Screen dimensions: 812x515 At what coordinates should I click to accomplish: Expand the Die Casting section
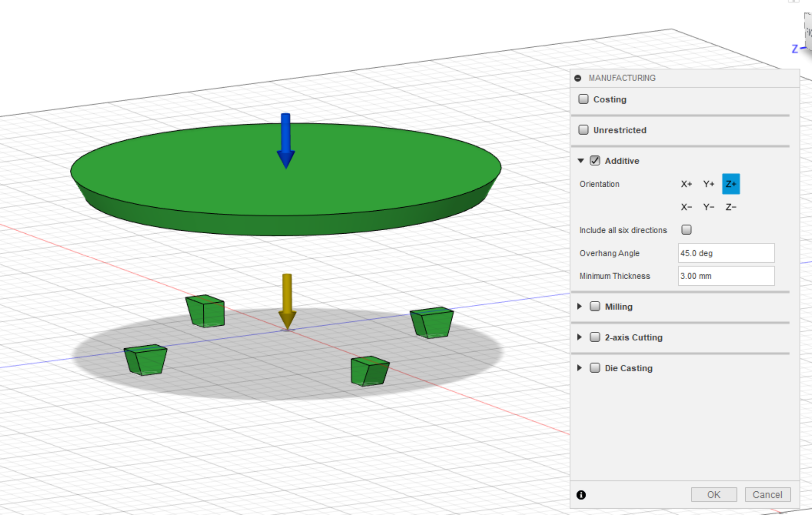[x=580, y=368]
